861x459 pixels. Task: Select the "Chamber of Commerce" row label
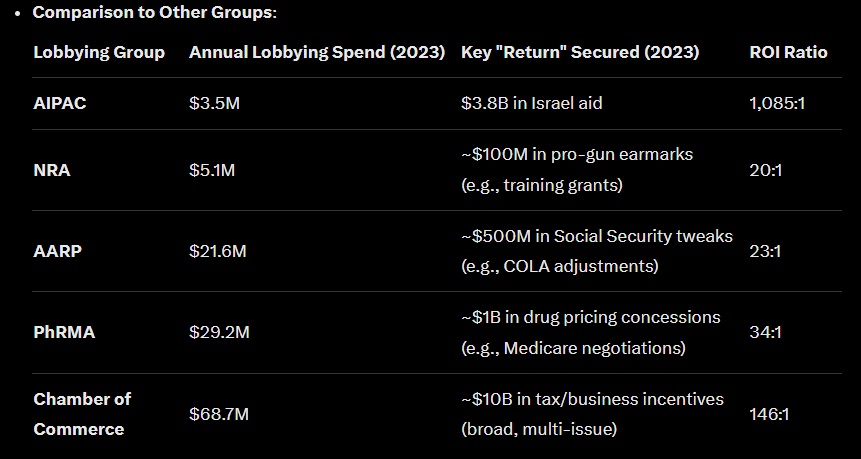coord(82,414)
